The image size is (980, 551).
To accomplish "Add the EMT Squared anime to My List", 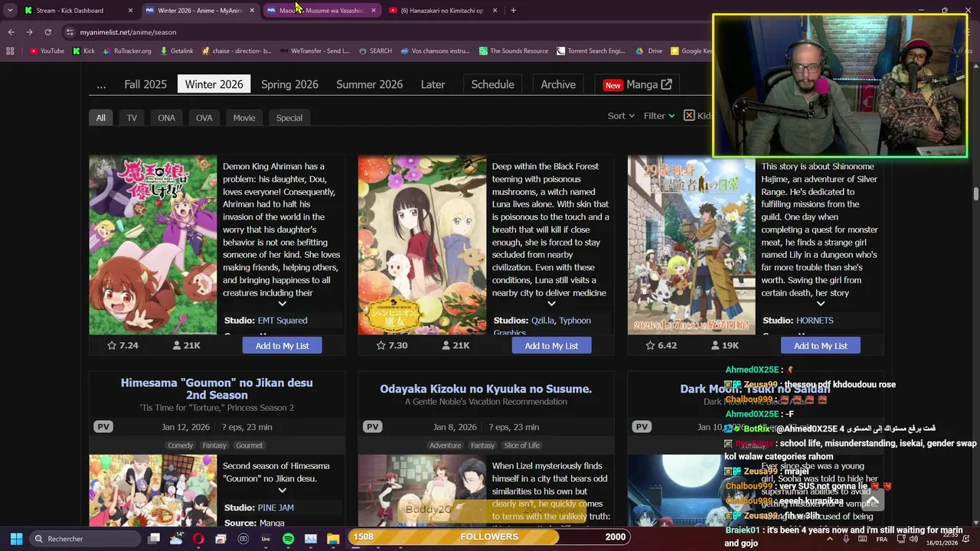I will [282, 346].
